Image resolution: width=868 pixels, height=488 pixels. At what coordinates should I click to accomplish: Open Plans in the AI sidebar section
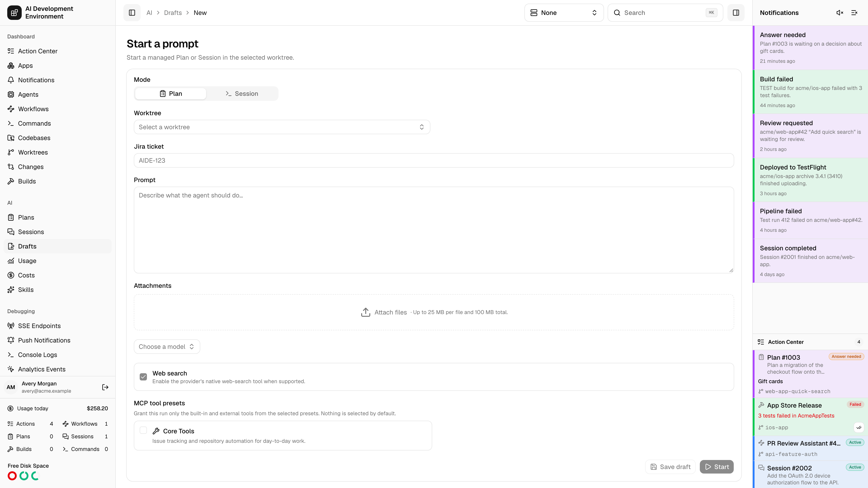(58, 218)
